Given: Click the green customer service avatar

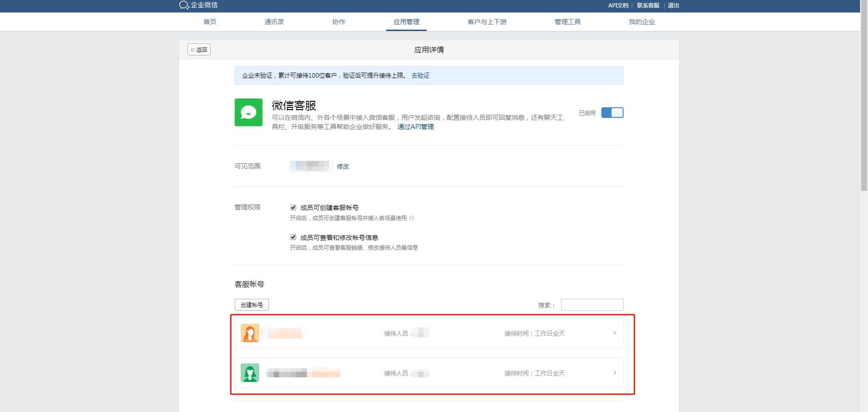Looking at the screenshot, I should click(250, 373).
